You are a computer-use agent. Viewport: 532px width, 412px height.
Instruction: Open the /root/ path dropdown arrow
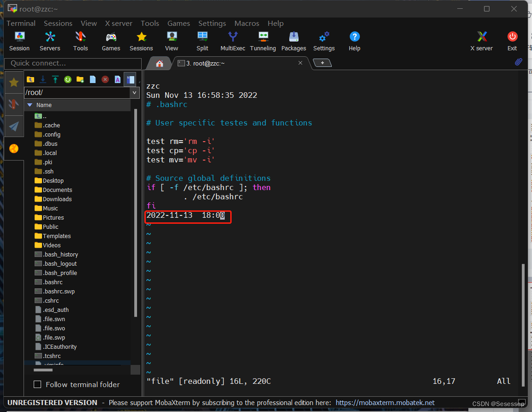click(x=134, y=92)
